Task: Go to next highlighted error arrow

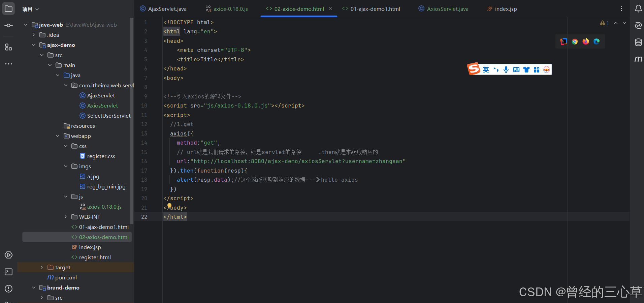Action: [624, 23]
